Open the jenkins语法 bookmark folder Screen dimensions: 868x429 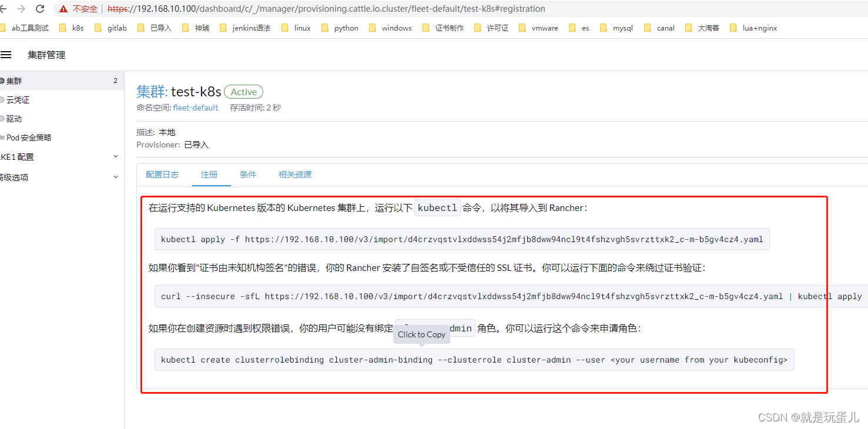point(245,28)
